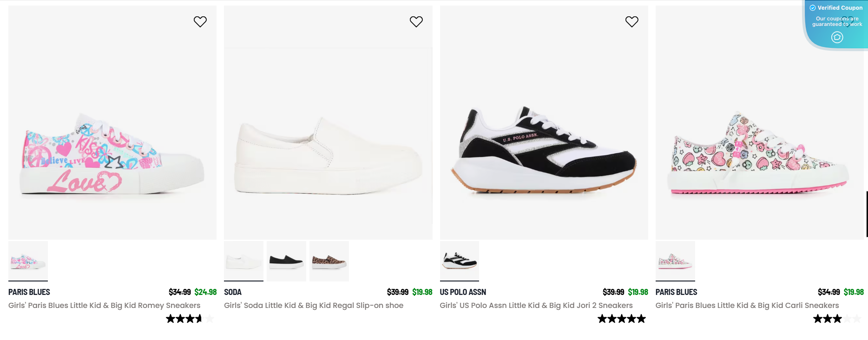Click the home icon in coupon widget
Image resolution: width=868 pixels, height=340 pixels.
pos(837,37)
